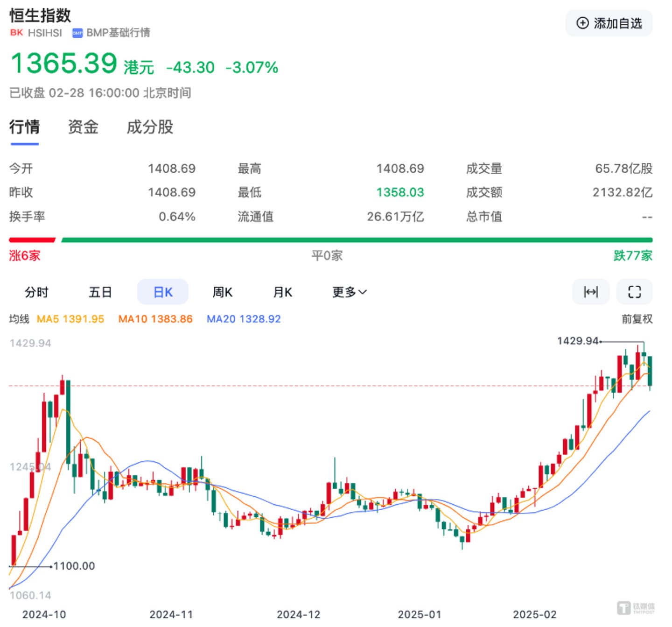
Task: Select the 周K chart period
Action: (x=223, y=292)
